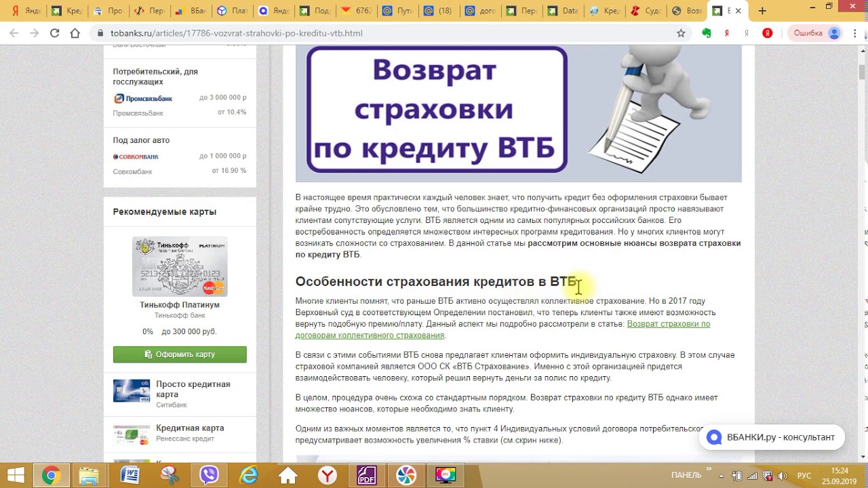Open Yandex Browser from the taskbar
The height and width of the screenshot is (488, 868).
pyautogui.click(x=328, y=475)
